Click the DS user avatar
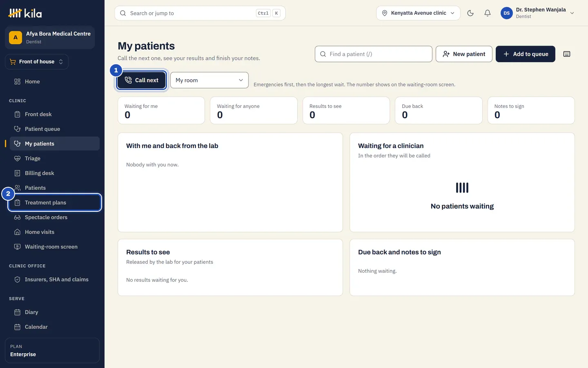The height and width of the screenshot is (368, 588). (506, 13)
